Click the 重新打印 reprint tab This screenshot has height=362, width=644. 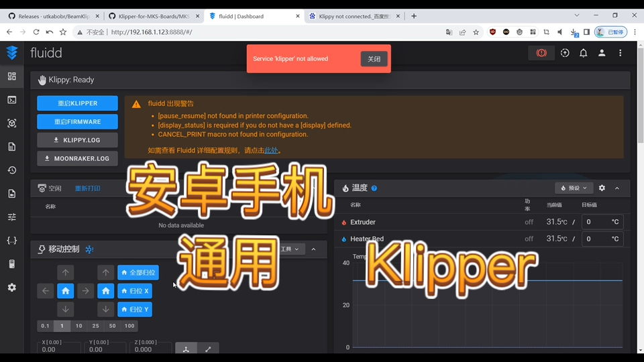tap(87, 188)
